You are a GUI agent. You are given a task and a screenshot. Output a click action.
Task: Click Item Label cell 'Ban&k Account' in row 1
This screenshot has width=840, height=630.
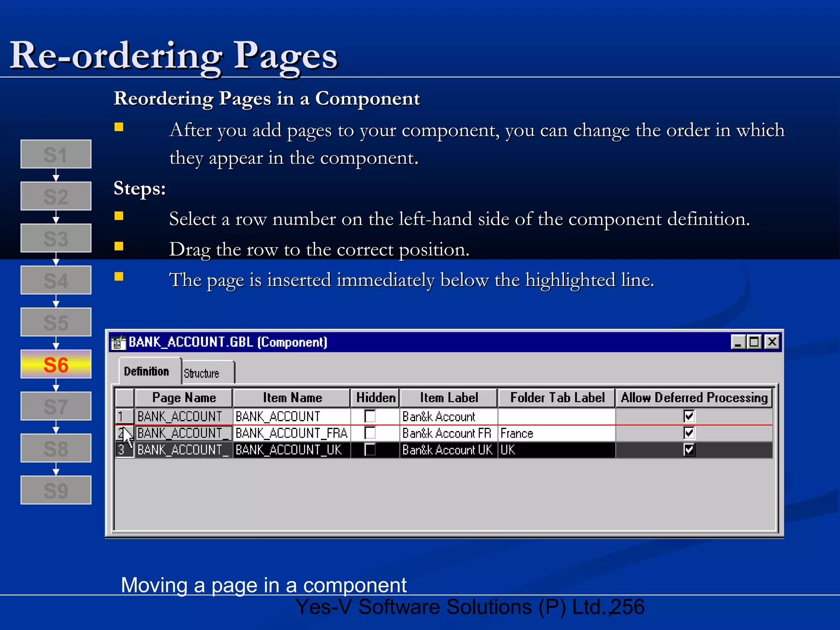pos(449,416)
